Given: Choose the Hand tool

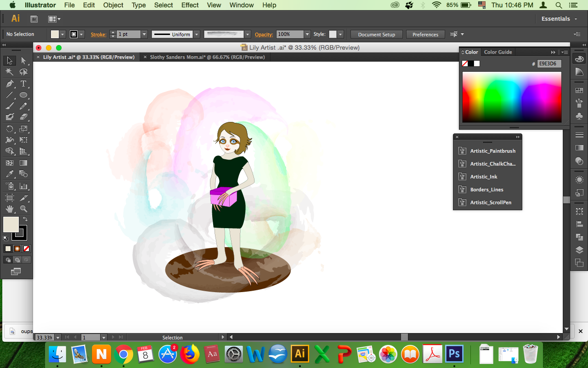Looking at the screenshot, I should coord(9,209).
